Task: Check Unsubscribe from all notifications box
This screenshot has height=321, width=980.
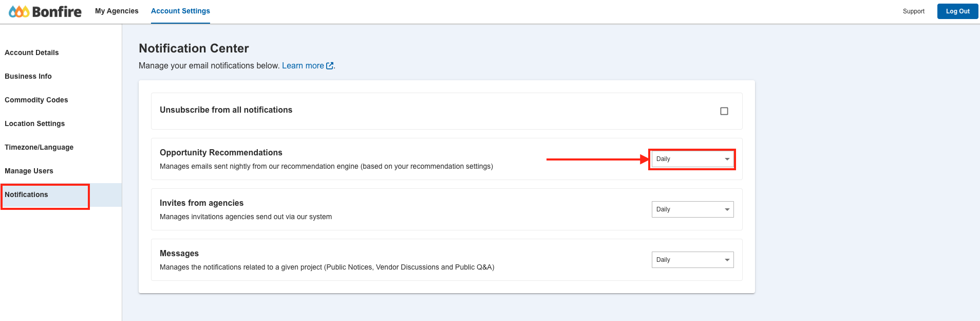Action: click(x=724, y=111)
